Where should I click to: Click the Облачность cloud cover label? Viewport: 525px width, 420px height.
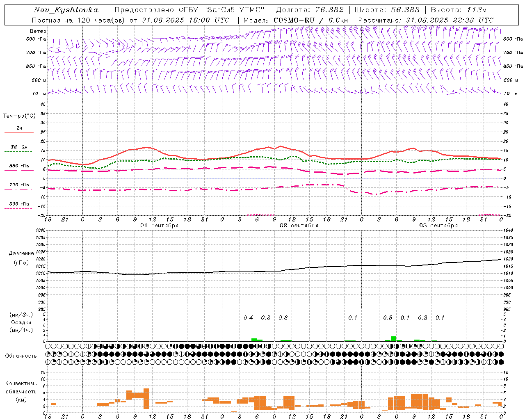21,356
